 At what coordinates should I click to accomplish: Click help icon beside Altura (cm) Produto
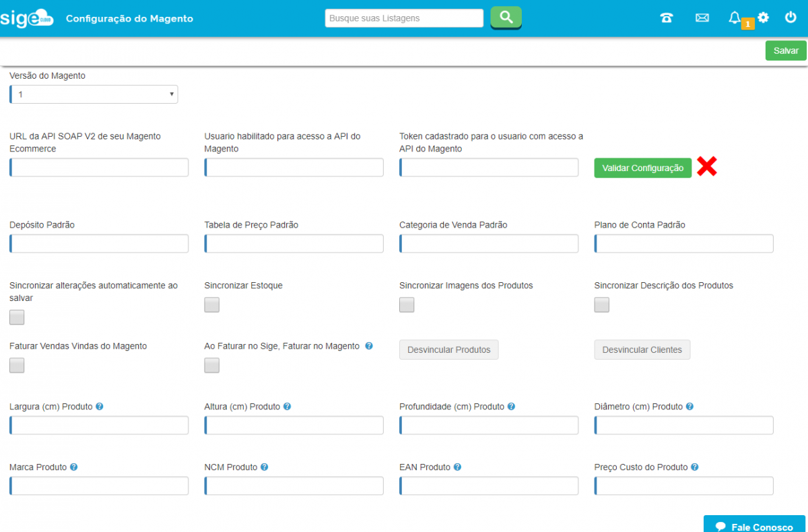pos(287,407)
